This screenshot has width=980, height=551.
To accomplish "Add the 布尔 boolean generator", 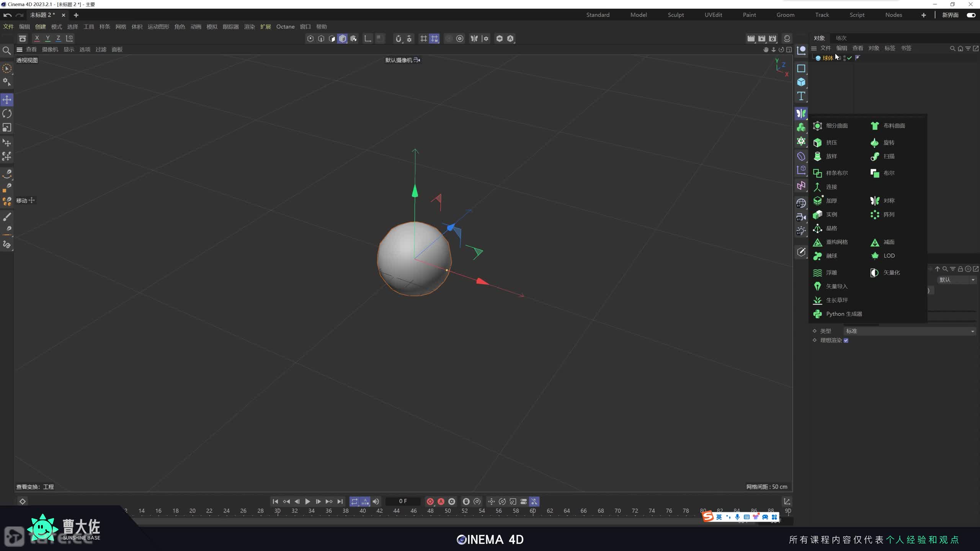I will (888, 173).
